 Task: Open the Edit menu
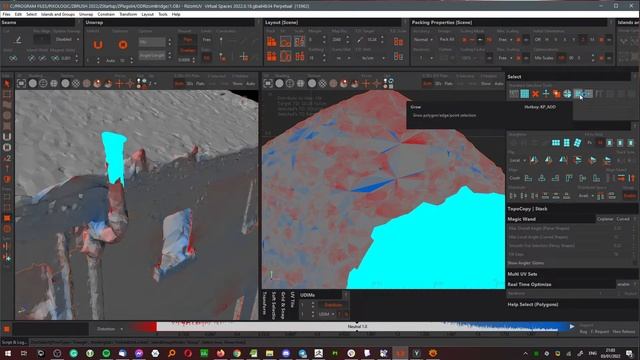(18, 14)
